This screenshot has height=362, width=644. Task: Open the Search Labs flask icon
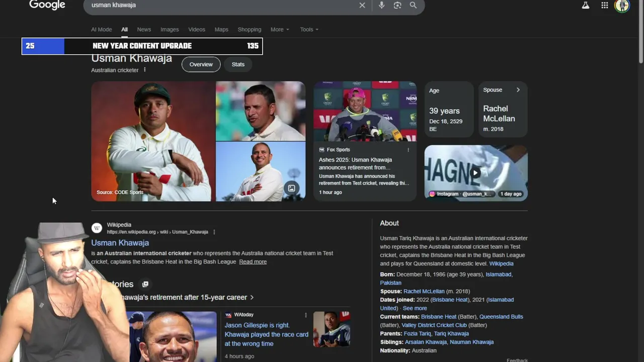(586, 5)
